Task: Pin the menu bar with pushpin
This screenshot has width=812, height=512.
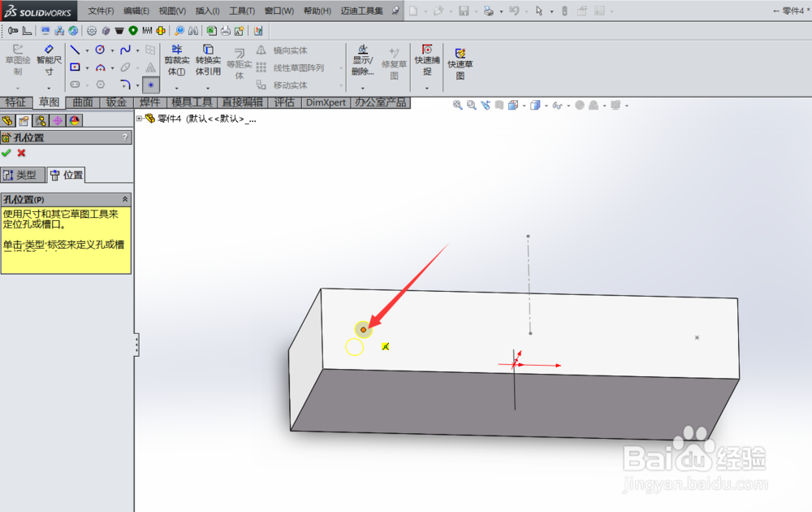Action: point(395,11)
